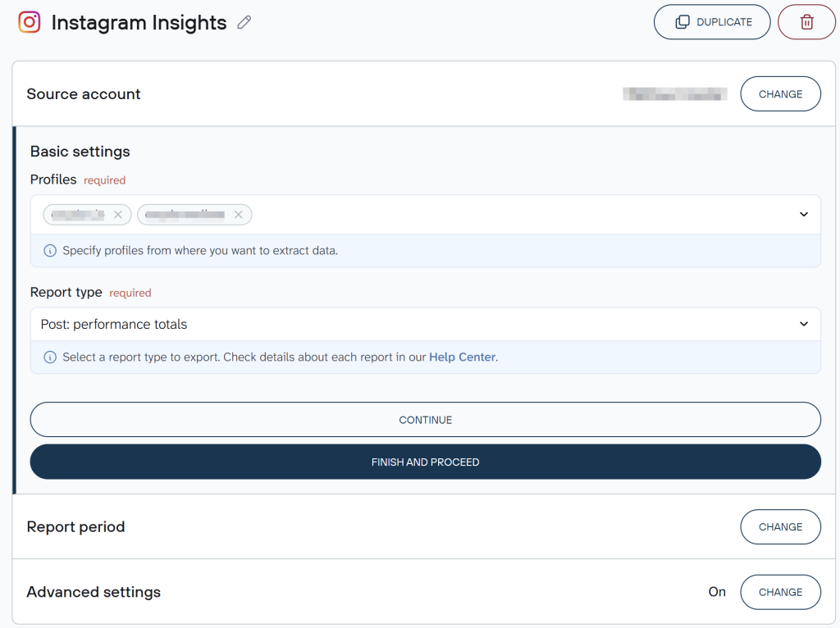Open the Report type dropdown
This screenshot has height=628, width=840.
(426, 324)
